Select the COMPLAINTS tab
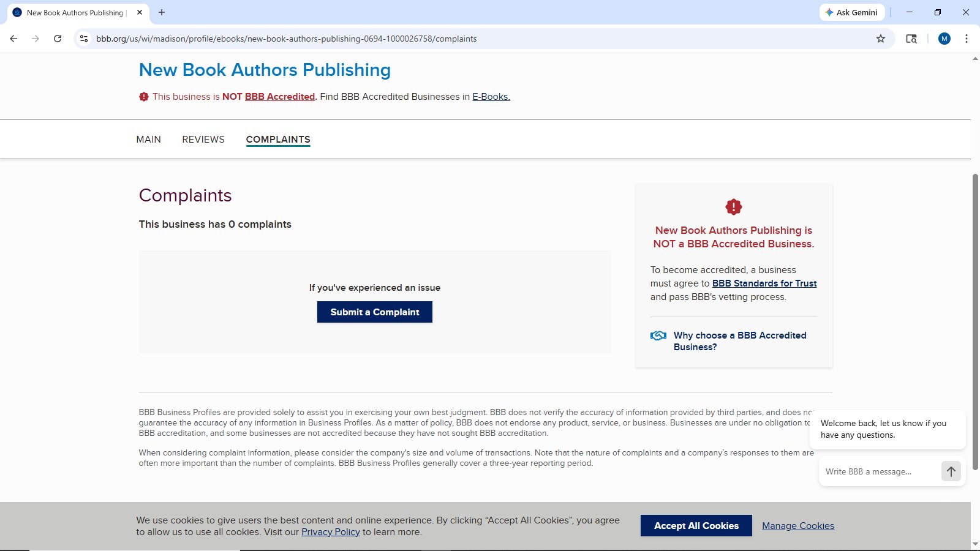Screen dimensions: 980x551 278,140
